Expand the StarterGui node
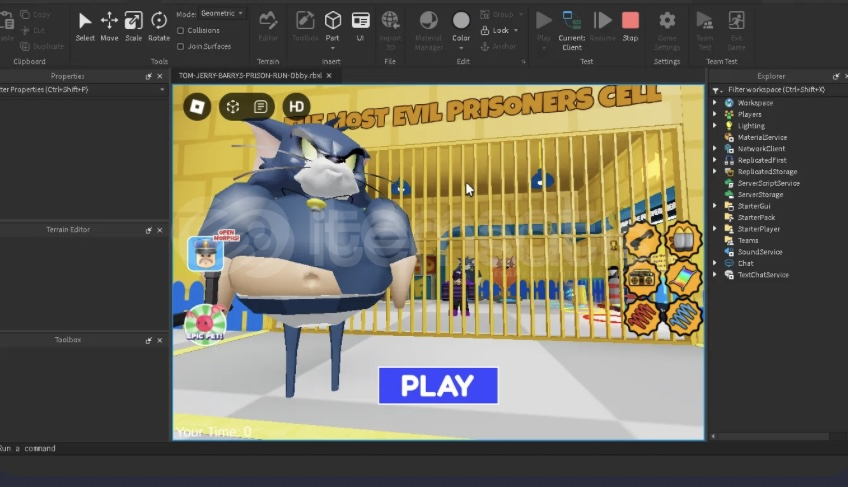Image resolution: width=848 pixels, height=487 pixels. pos(715,206)
